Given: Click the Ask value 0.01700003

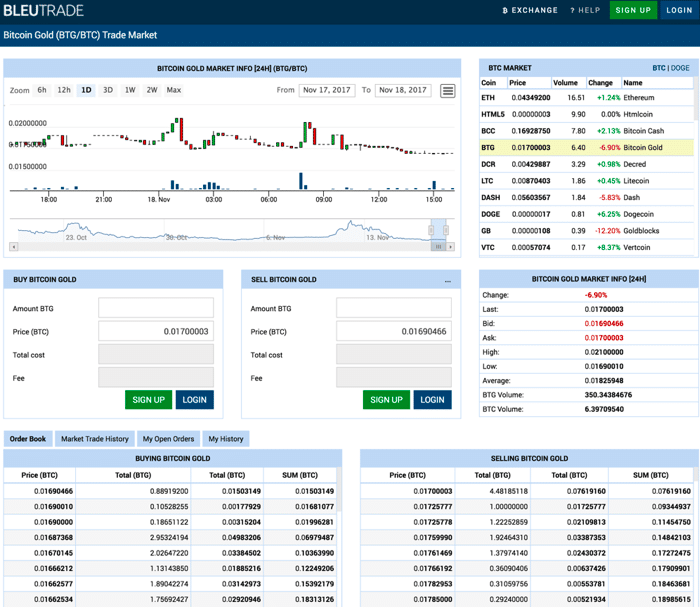Looking at the screenshot, I should click(x=604, y=338).
